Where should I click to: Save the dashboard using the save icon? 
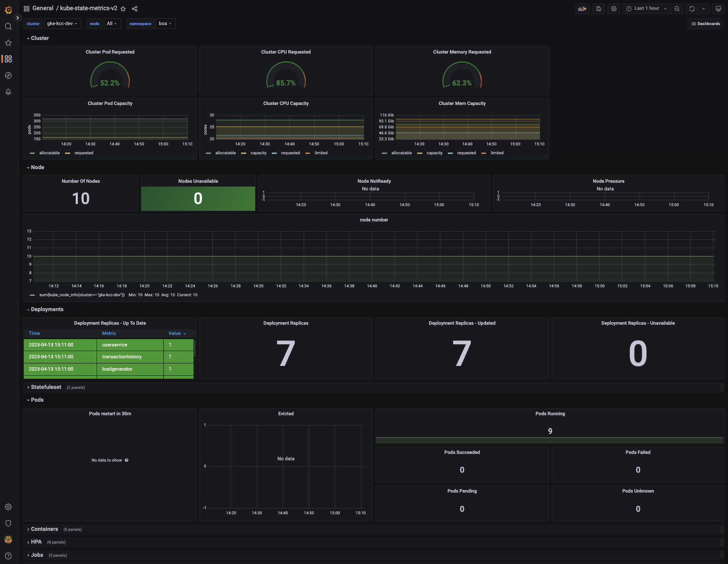(x=598, y=9)
